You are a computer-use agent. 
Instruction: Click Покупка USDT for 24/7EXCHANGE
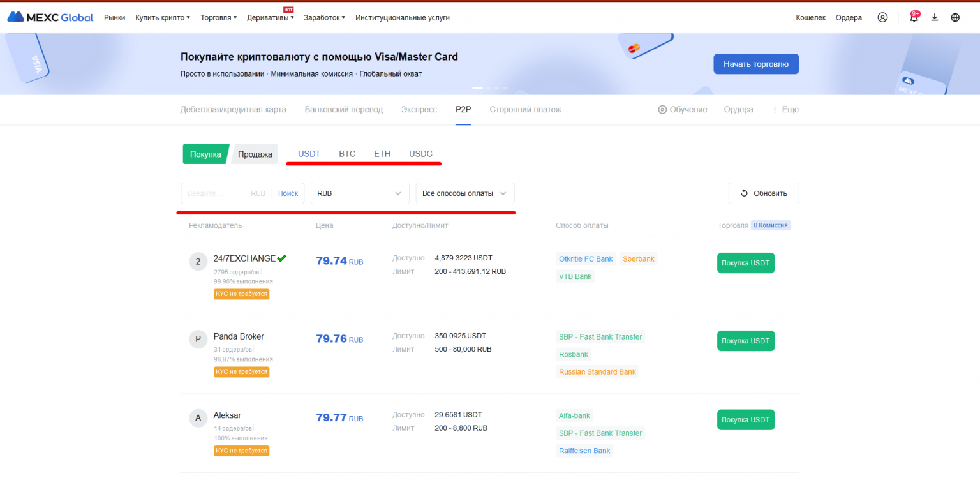tap(745, 263)
